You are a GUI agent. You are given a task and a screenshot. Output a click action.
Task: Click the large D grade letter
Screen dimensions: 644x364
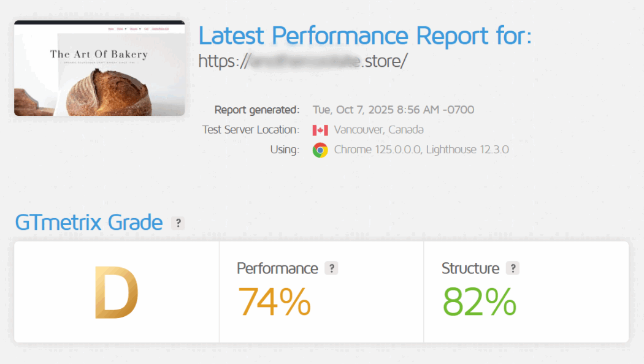coord(116,292)
